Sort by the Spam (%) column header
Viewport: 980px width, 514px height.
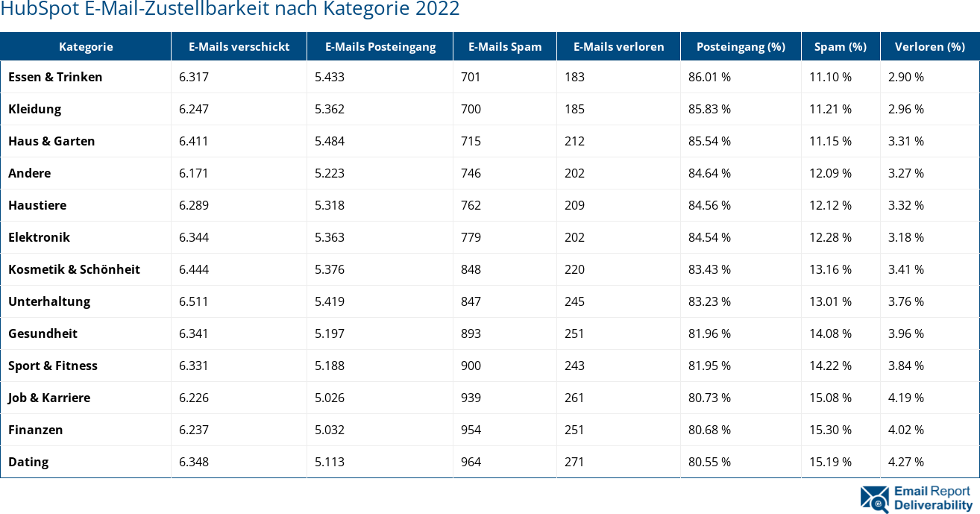click(x=841, y=46)
